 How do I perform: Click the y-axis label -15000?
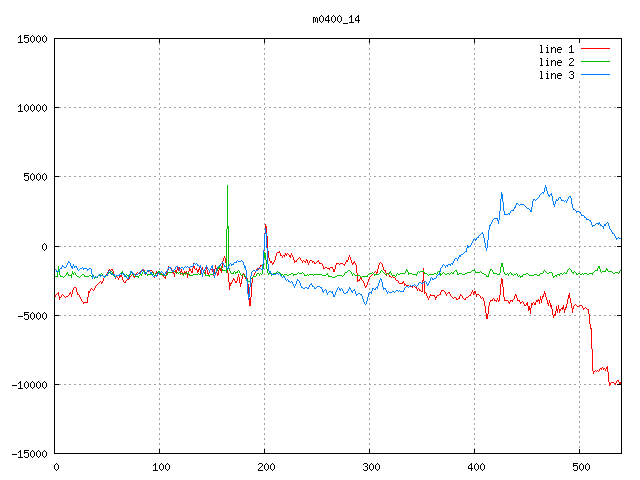[29, 454]
